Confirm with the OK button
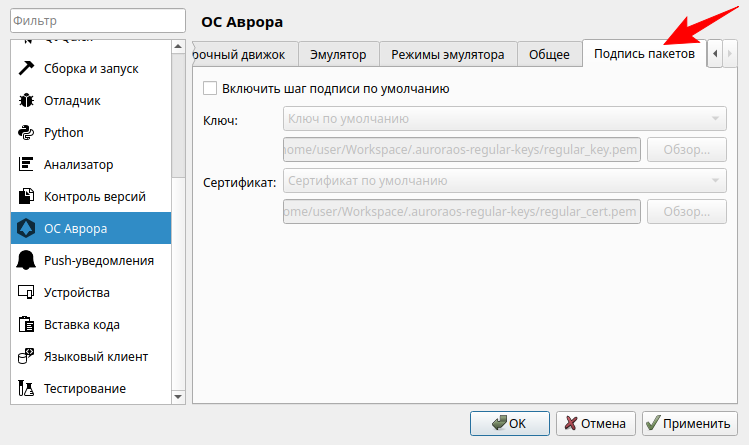Viewport: 749px width, 445px height. (x=510, y=424)
